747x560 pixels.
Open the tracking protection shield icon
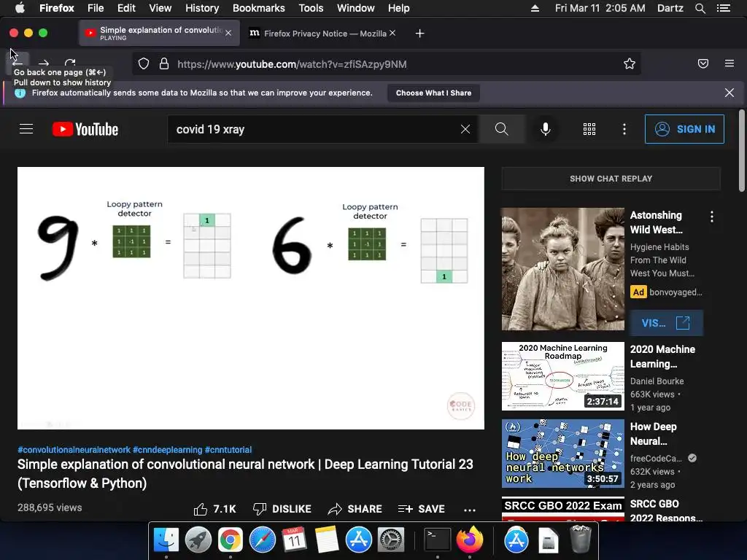[144, 64]
